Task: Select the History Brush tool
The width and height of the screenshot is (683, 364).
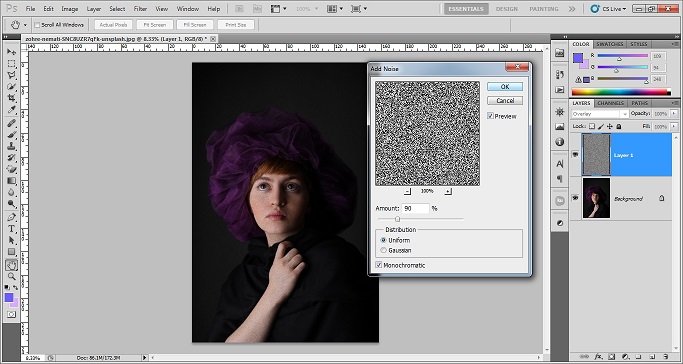Action: (11, 158)
